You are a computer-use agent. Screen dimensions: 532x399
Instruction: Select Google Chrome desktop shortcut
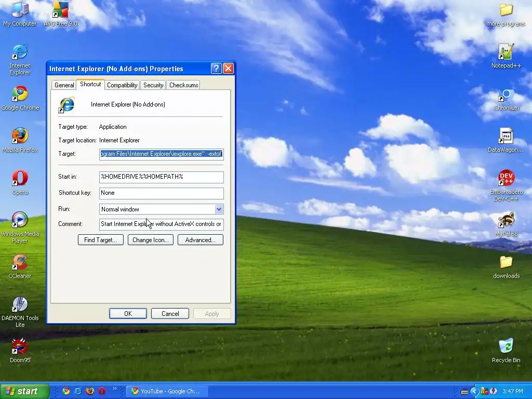click(x=20, y=98)
